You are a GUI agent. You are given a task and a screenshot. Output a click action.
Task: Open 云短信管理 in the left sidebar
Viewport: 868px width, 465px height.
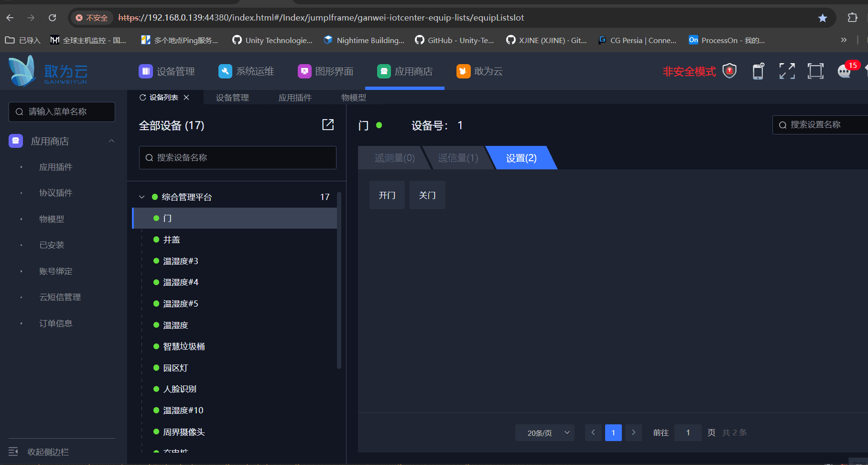point(60,297)
